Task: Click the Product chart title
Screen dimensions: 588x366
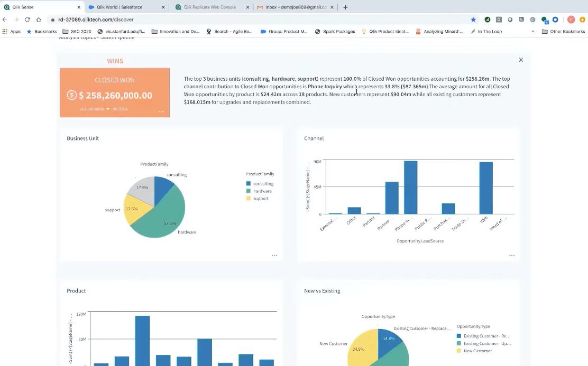Action: (x=76, y=290)
